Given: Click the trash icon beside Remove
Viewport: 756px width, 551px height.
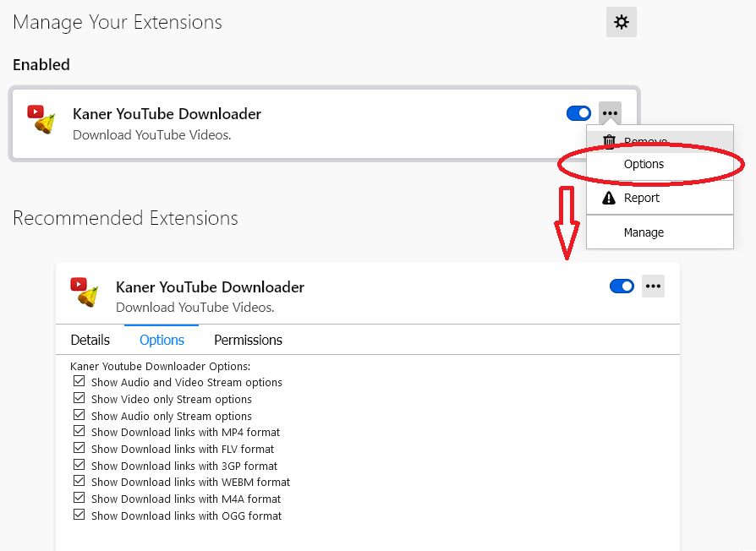Looking at the screenshot, I should click(609, 140).
